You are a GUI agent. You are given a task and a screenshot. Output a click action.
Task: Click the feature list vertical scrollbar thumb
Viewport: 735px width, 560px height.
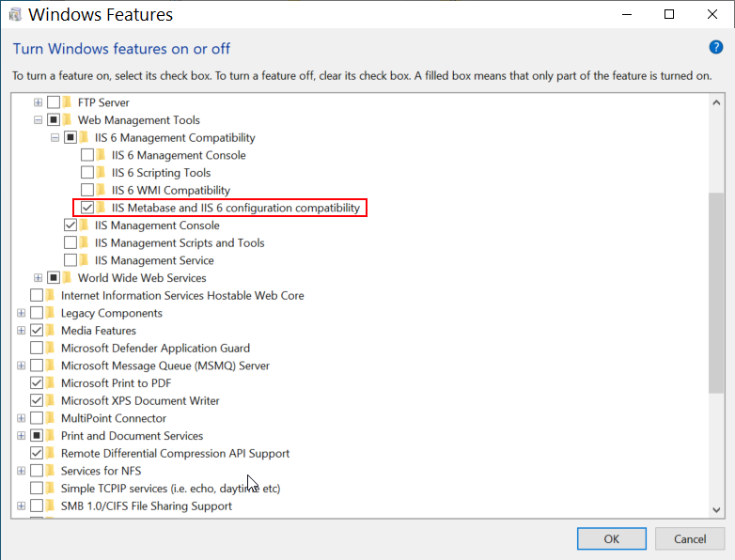(x=716, y=293)
